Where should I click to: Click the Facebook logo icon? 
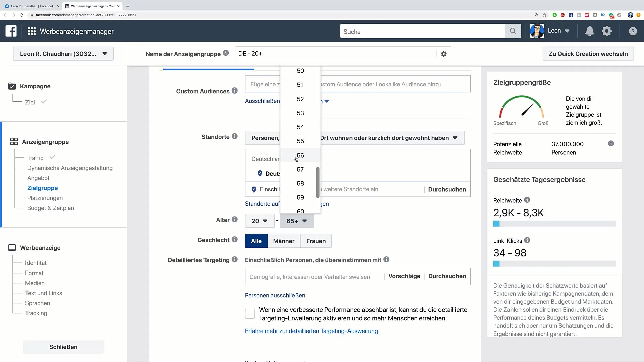pos(11,31)
